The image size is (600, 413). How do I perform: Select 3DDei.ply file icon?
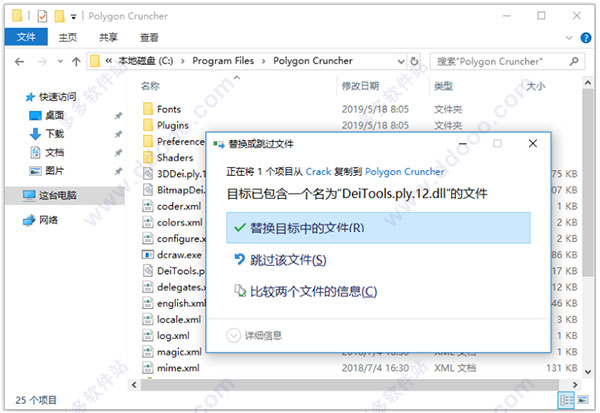(x=148, y=174)
